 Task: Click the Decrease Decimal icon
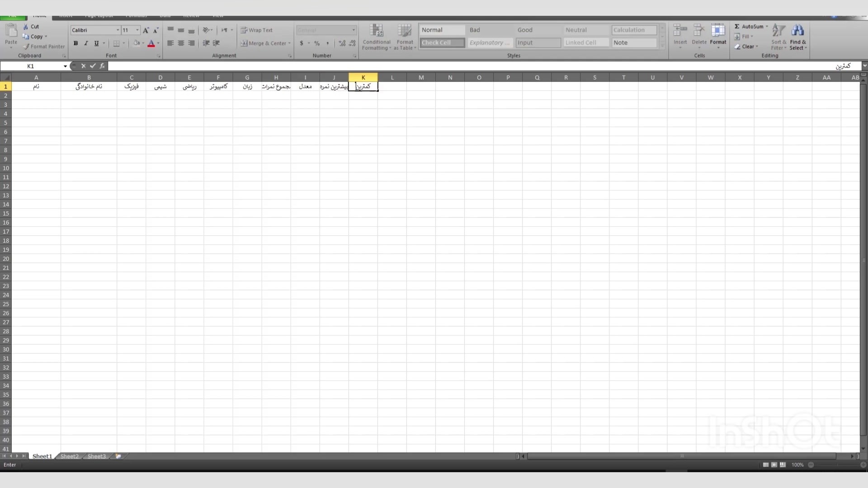point(353,43)
